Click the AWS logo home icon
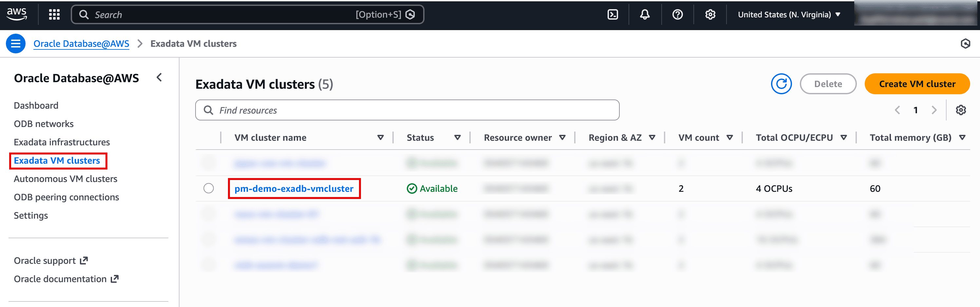Viewport: 980px width, 307px height. (17, 14)
